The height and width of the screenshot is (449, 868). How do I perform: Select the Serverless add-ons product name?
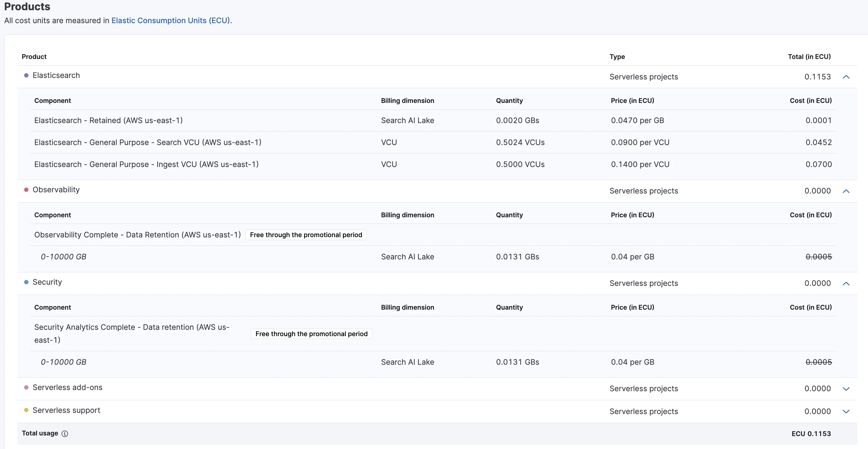[x=67, y=387]
